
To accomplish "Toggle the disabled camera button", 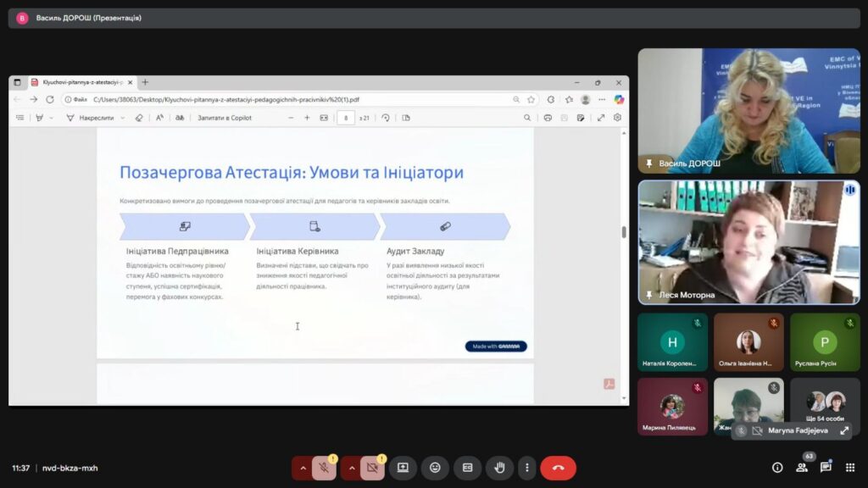I will [372, 468].
